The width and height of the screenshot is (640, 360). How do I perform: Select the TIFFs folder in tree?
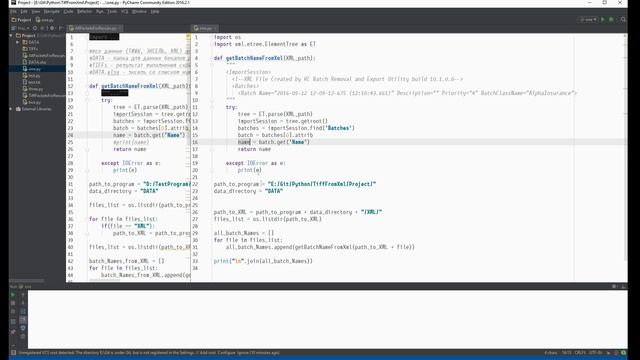click(x=30, y=49)
